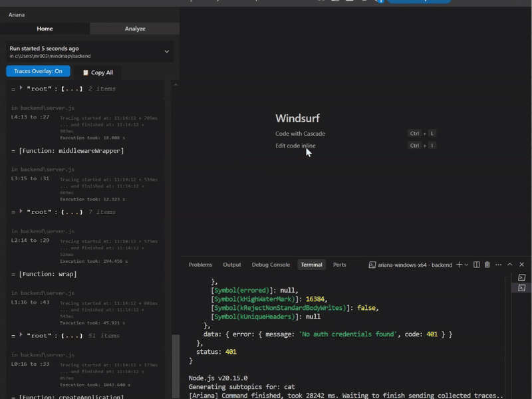Kill the terminal using the trash icon
The height and width of the screenshot is (399, 532).
(487, 265)
